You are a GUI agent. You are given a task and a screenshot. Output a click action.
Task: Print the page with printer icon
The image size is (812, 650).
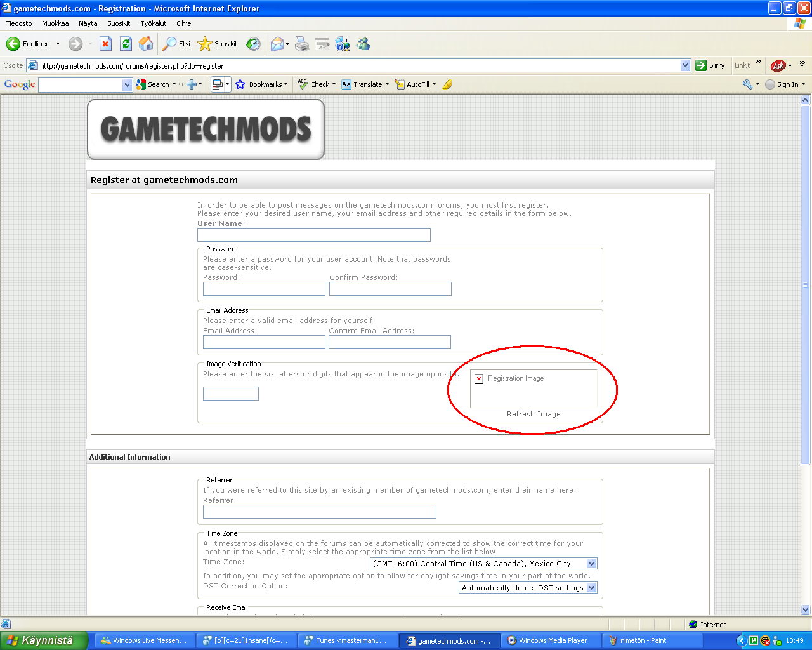pyautogui.click(x=302, y=44)
